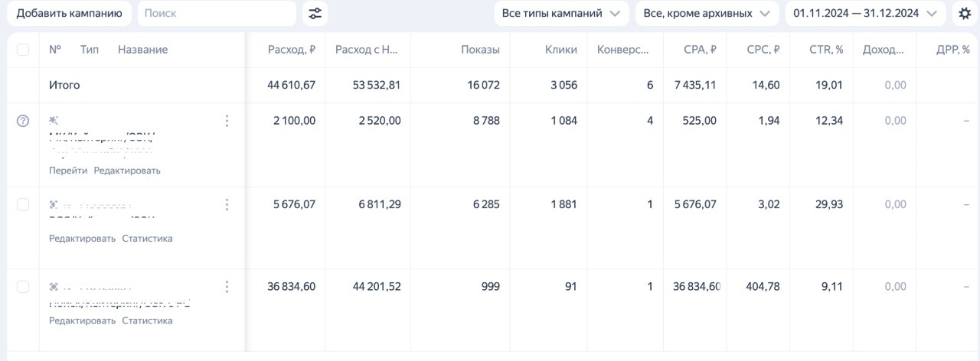Open three-dot menu for campaign spending 5 676,07
This screenshot has height=361, width=980.
click(x=227, y=204)
